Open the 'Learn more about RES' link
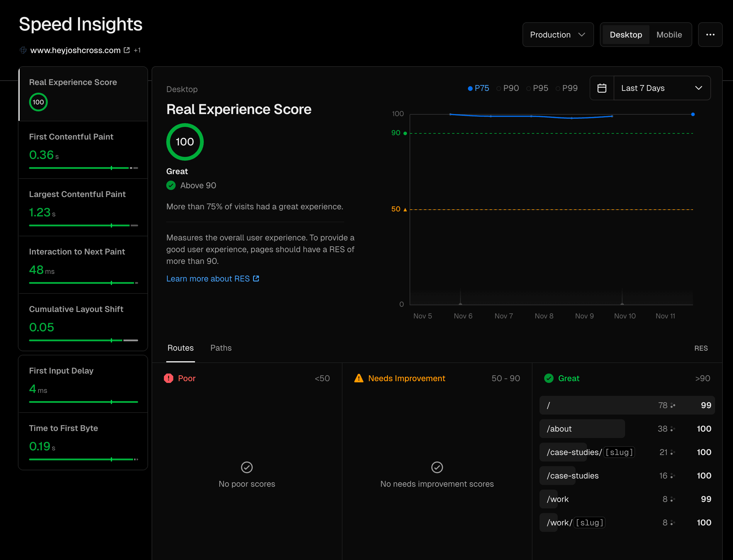733x560 pixels. pos(208,278)
